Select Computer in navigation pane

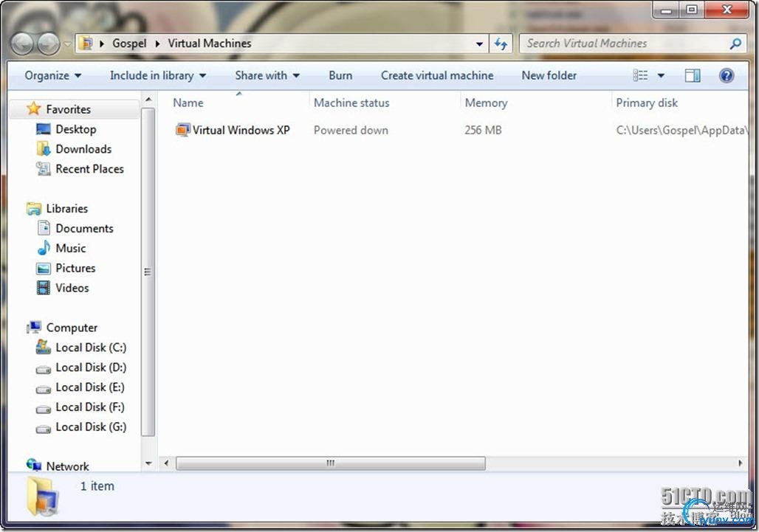point(72,328)
